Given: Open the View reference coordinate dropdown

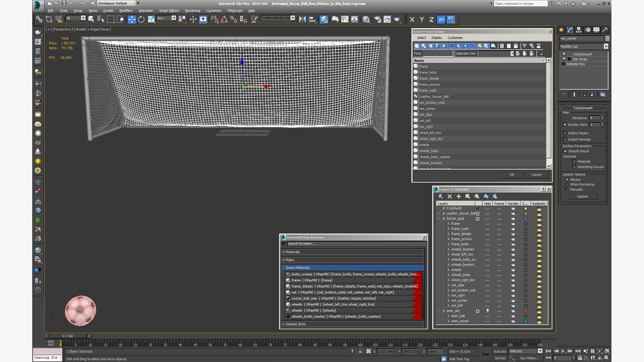Looking at the screenshot, I should pyautogui.click(x=174, y=18).
